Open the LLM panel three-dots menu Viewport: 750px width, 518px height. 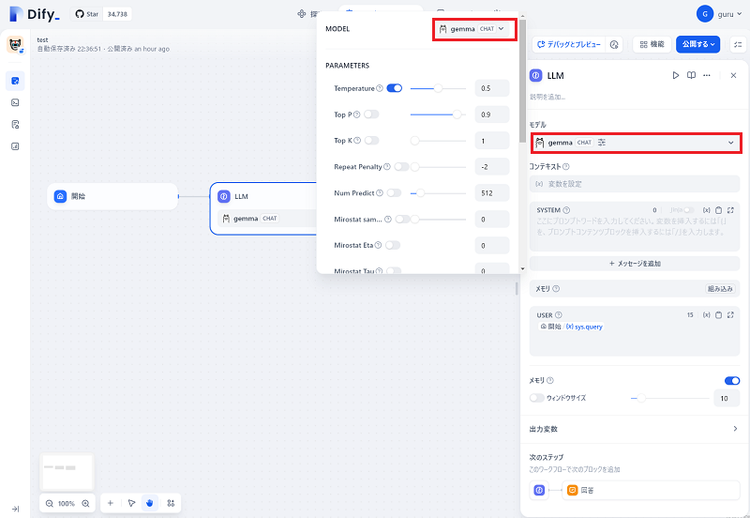point(706,76)
